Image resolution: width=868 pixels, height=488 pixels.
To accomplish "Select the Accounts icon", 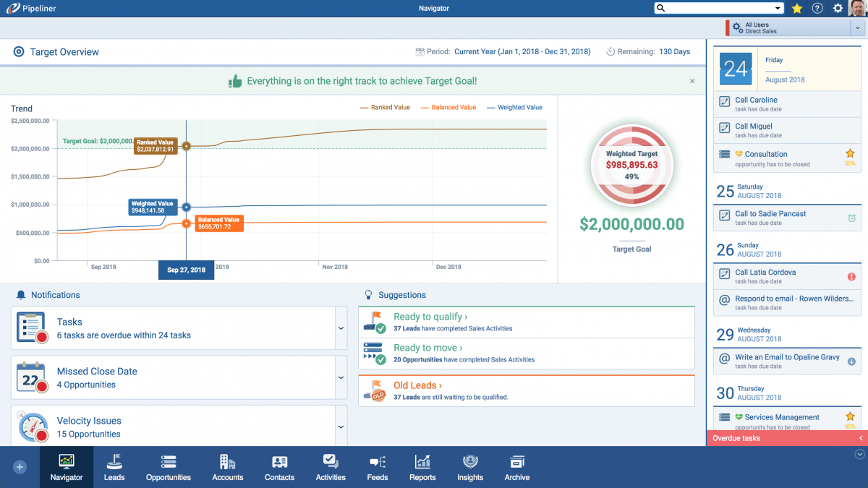I will pyautogui.click(x=227, y=467).
